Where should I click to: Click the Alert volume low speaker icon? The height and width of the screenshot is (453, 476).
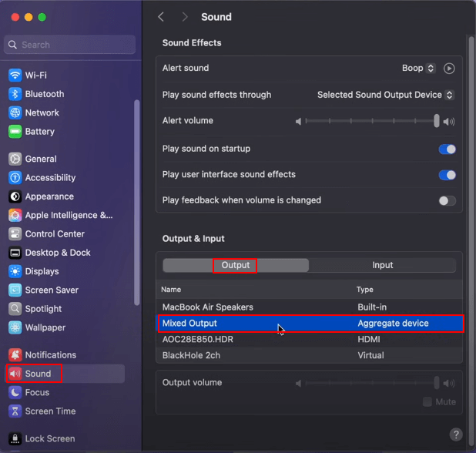[x=298, y=122]
